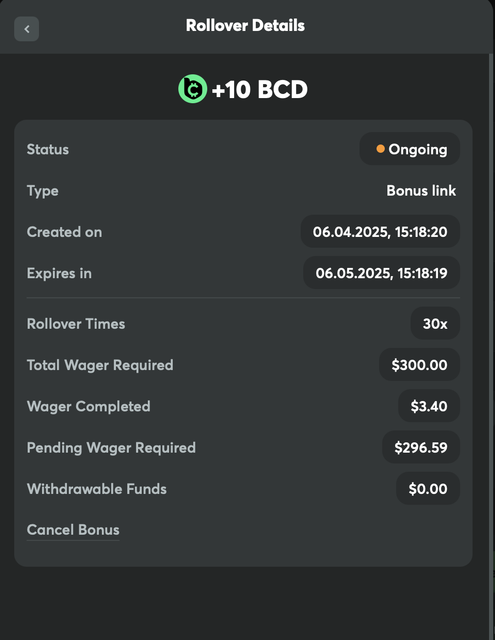Click the Expires in date 06.05.2025 field
Viewport: 495px width, 640px height.
(382, 273)
